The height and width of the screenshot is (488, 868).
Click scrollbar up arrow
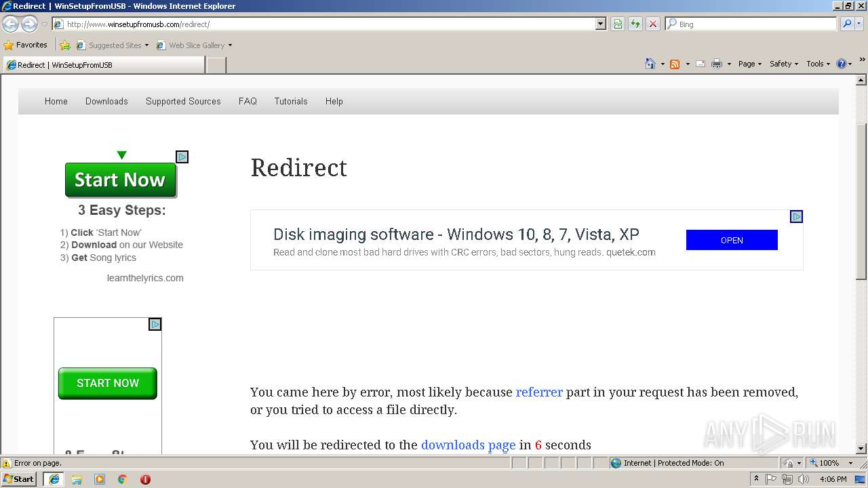click(x=861, y=81)
